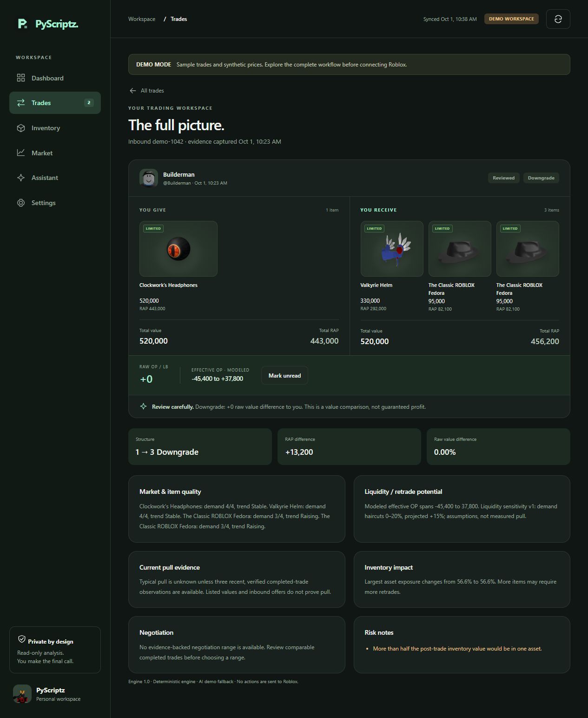The height and width of the screenshot is (718, 588).
Task: Click the 1 → 3 Downgrade structure card
Action: tap(200, 446)
